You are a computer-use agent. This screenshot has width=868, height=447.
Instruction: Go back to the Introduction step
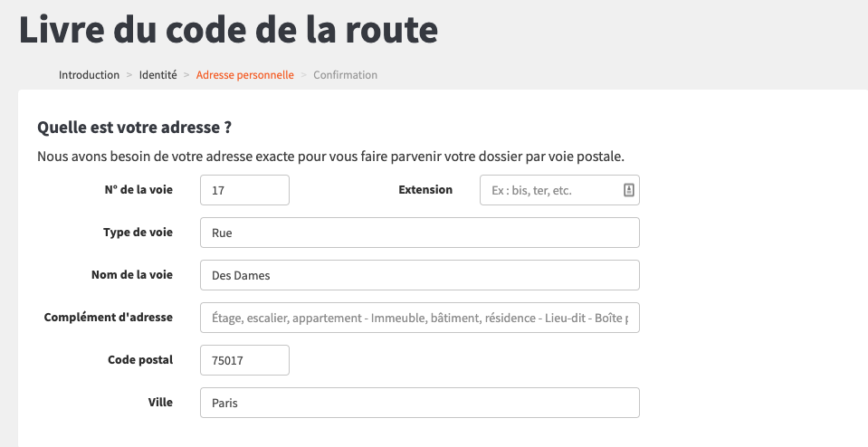coord(89,75)
